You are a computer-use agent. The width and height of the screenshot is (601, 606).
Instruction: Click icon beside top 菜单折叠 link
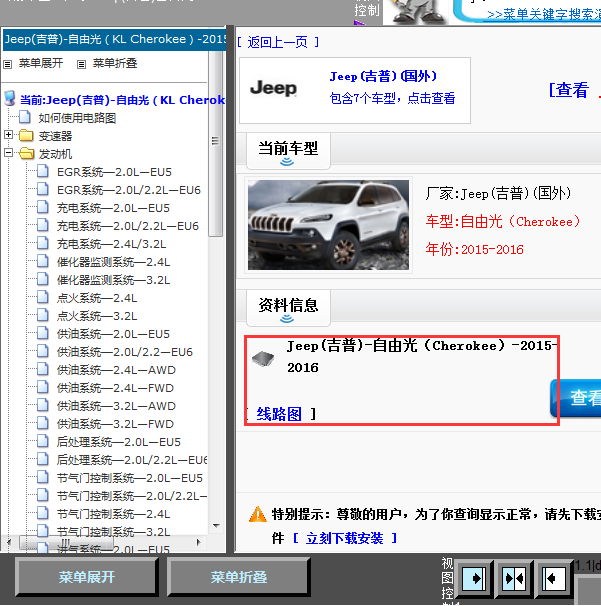[x=81, y=64]
